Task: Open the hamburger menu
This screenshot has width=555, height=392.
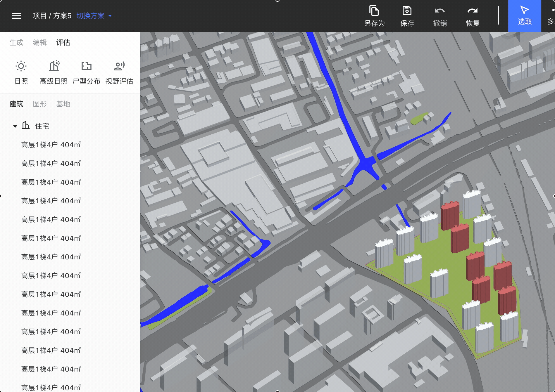Action: coord(16,16)
